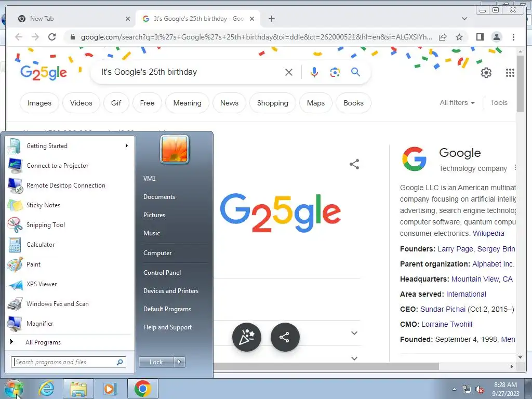Open the Mountain View, CA link
Screen dimensions: 532x399
pyautogui.click(x=482, y=279)
